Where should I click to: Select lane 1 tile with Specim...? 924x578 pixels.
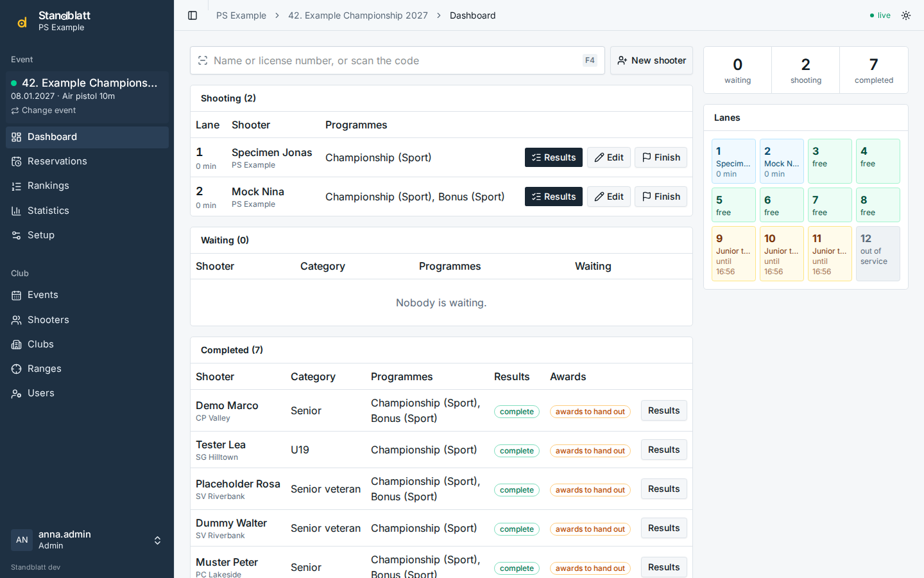733,161
